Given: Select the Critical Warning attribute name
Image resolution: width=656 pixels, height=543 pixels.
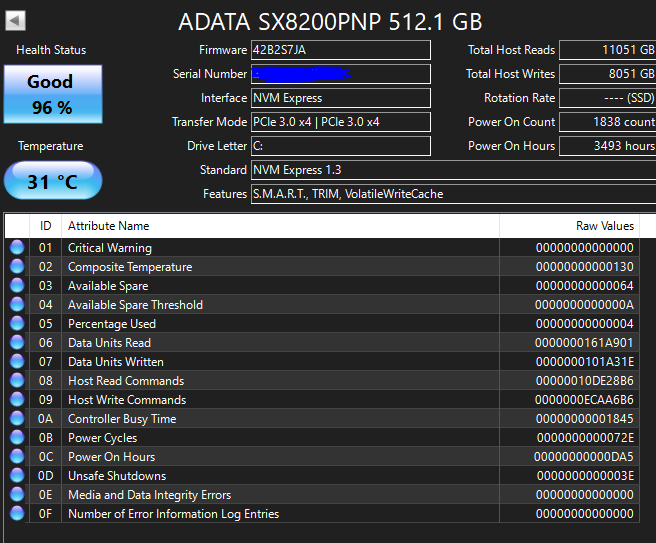Looking at the screenshot, I should pyautogui.click(x=110, y=248).
